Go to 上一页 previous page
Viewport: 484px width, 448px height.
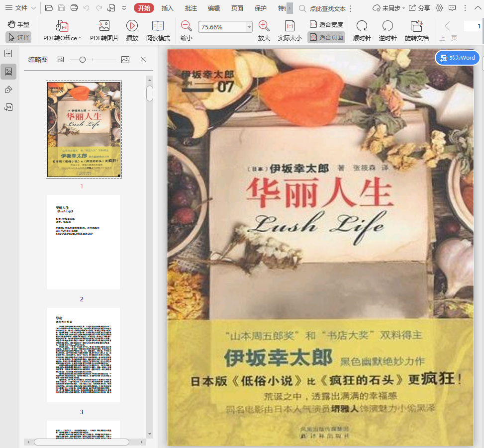coord(448,30)
